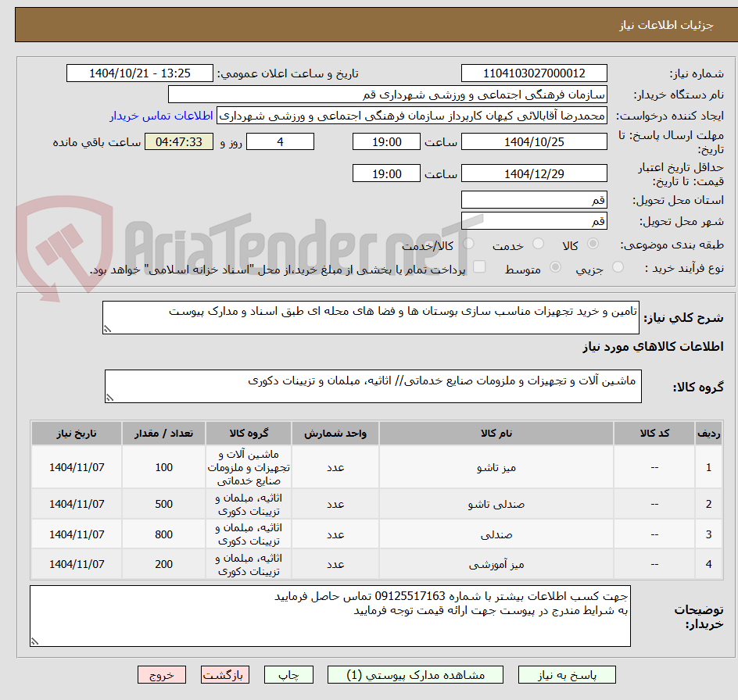Click the تاریخ نیاز column header
This screenshot has height=700, width=738.
pos(77,434)
